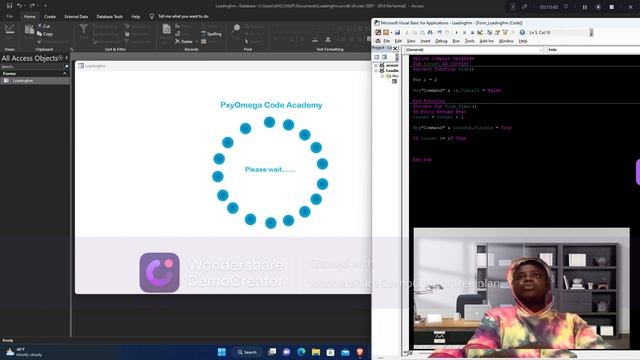Click the Loadingfrm form document tab
Image resolution: width=640 pixels, height=360 pixels.
coord(92,66)
